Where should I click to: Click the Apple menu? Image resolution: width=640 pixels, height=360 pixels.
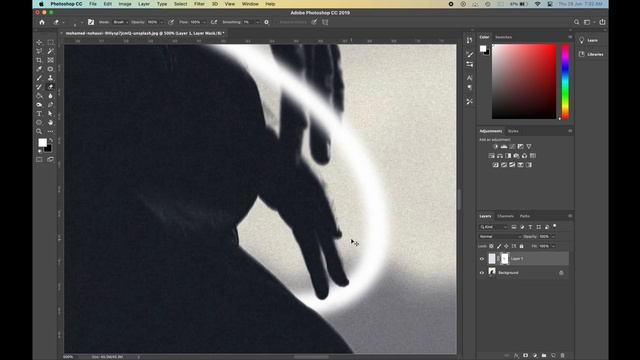tap(41, 4)
